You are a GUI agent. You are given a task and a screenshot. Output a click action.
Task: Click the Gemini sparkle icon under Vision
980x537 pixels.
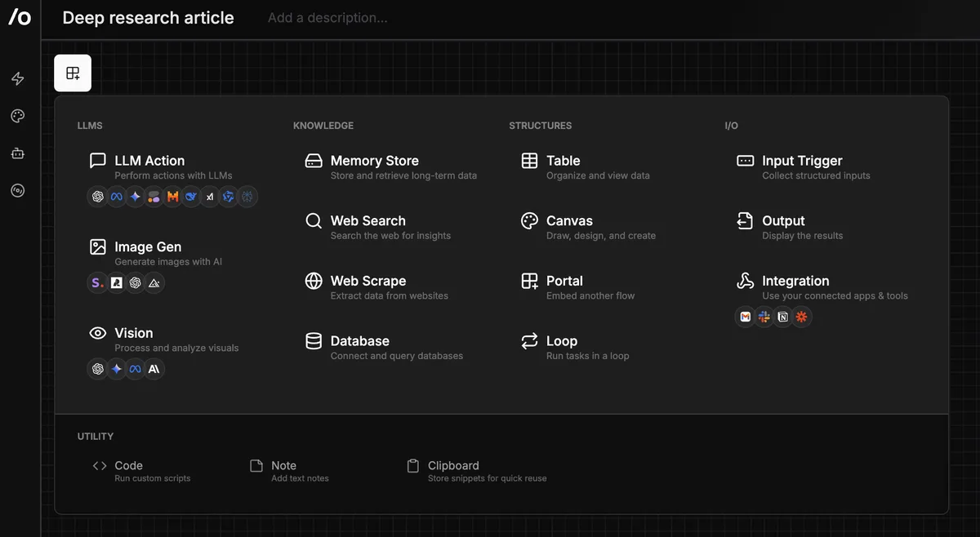click(x=117, y=369)
